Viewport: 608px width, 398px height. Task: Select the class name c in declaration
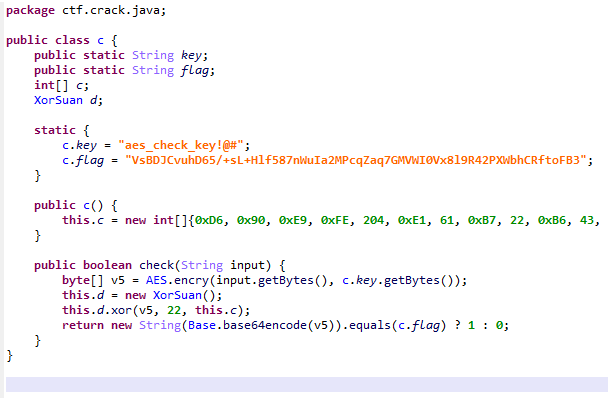(100, 40)
